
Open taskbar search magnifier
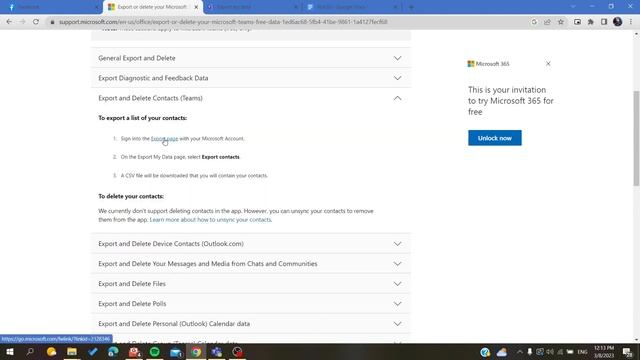point(30,352)
